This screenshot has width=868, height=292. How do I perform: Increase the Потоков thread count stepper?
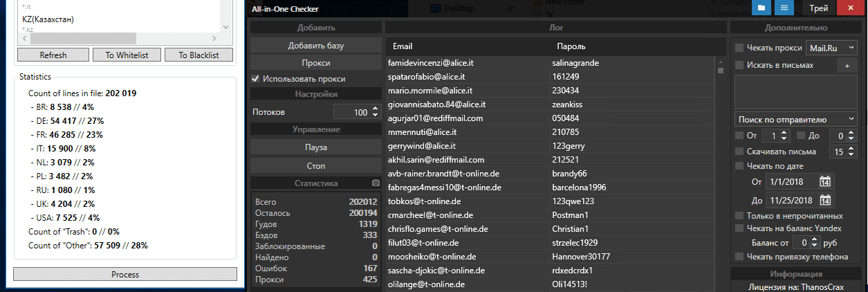tap(376, 108)
